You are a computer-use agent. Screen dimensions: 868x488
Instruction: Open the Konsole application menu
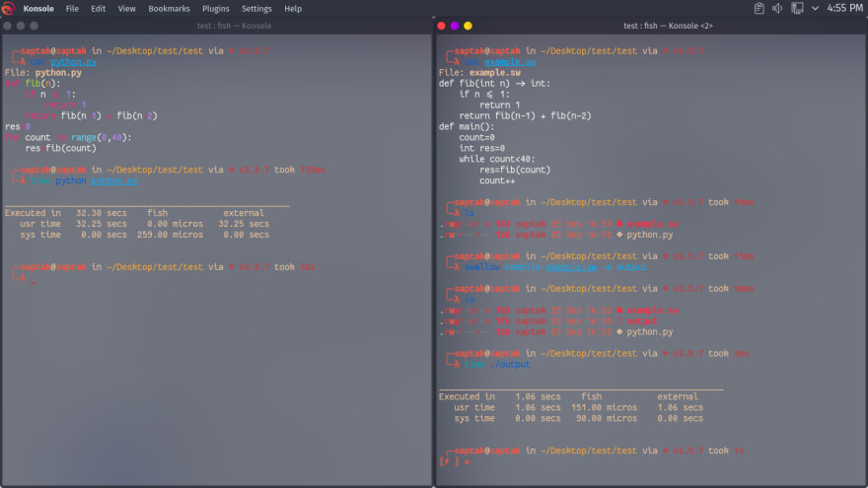click(38, 9)
